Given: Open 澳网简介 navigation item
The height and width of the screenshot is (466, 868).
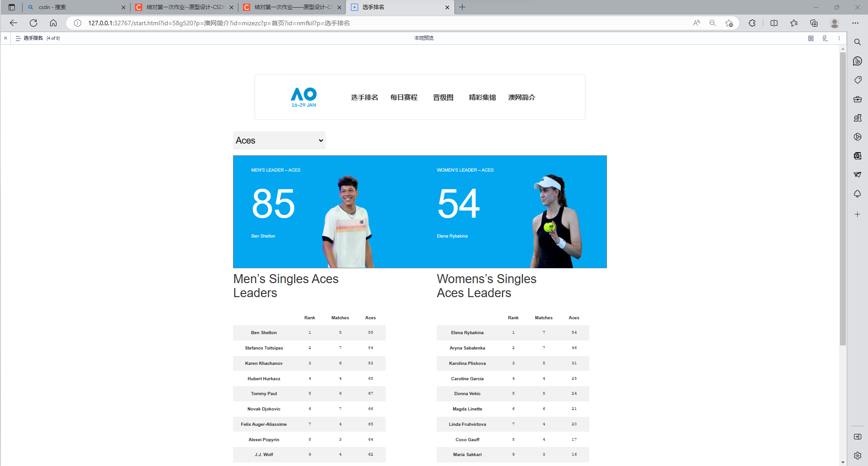Looking at the screenshot, I should (522, 98).
